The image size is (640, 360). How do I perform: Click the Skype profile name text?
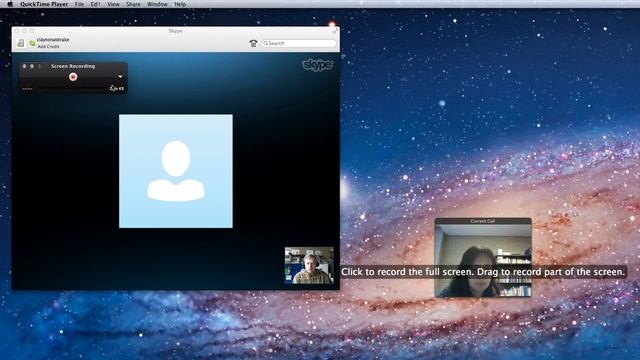(x=53, y=40)
